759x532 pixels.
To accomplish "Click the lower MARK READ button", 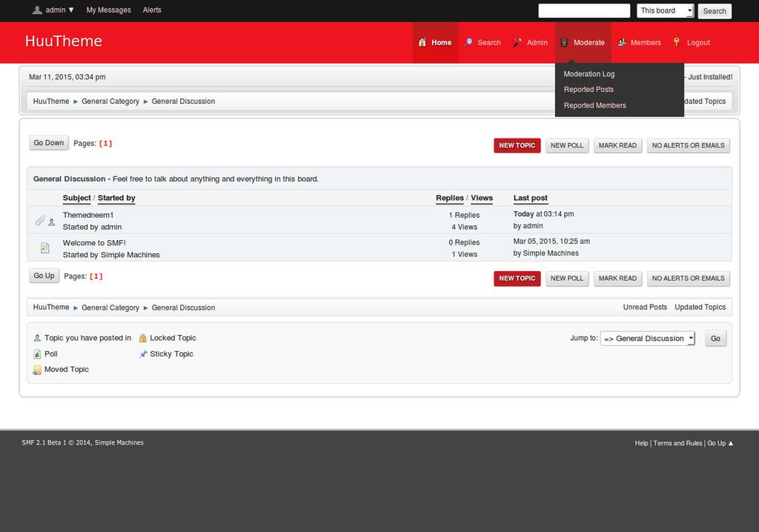I will coord(617,279).
